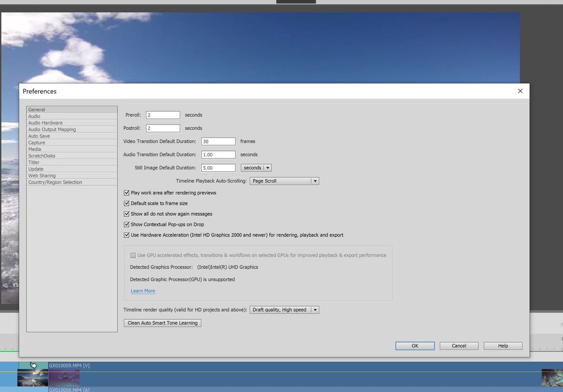The image size is (563, 392).
Task: Cancel the Preferences dialog
Action: pos(459,346)
